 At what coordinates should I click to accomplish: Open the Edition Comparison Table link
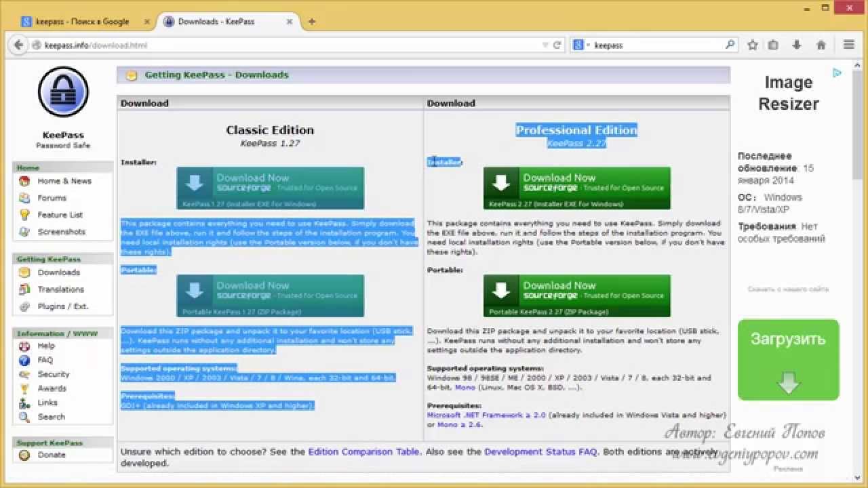point(364,451)
